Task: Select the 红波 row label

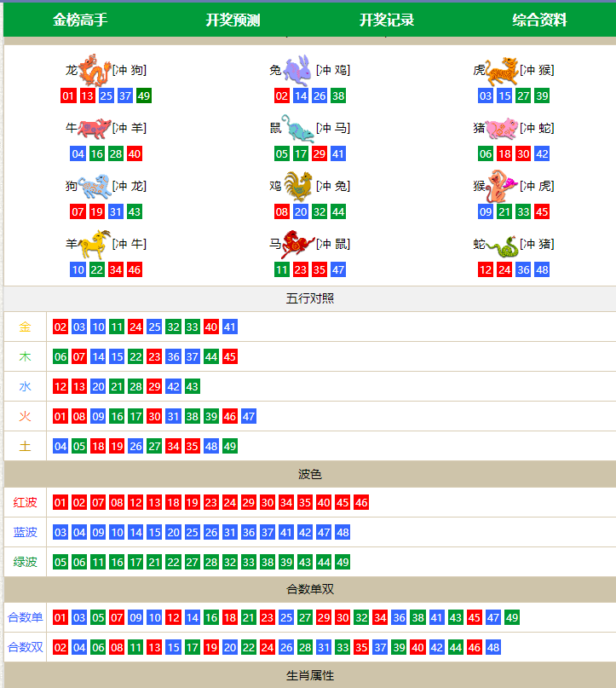Action: coord(26,502)
